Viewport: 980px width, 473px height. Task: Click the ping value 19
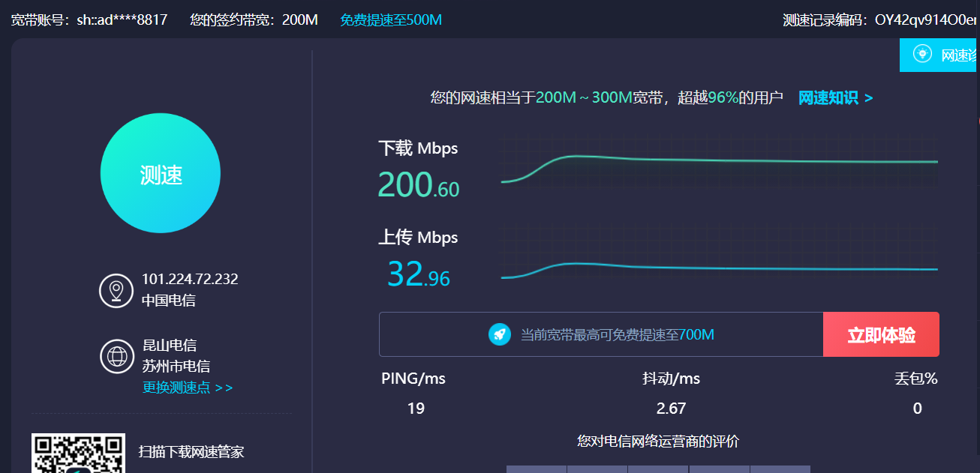click(x=416, y=409)
